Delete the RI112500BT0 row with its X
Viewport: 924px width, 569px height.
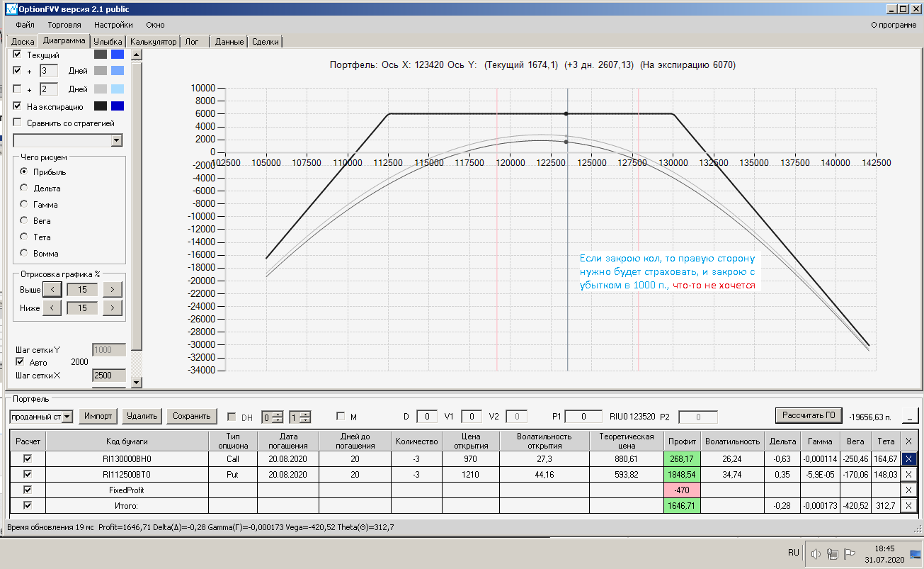909,474
